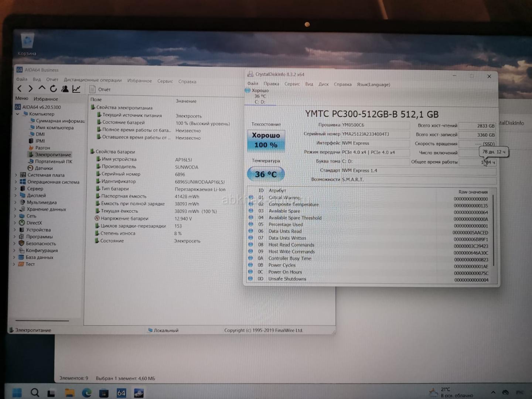Open Правка menu in CrystalDiskInfo

click(271, 84)
